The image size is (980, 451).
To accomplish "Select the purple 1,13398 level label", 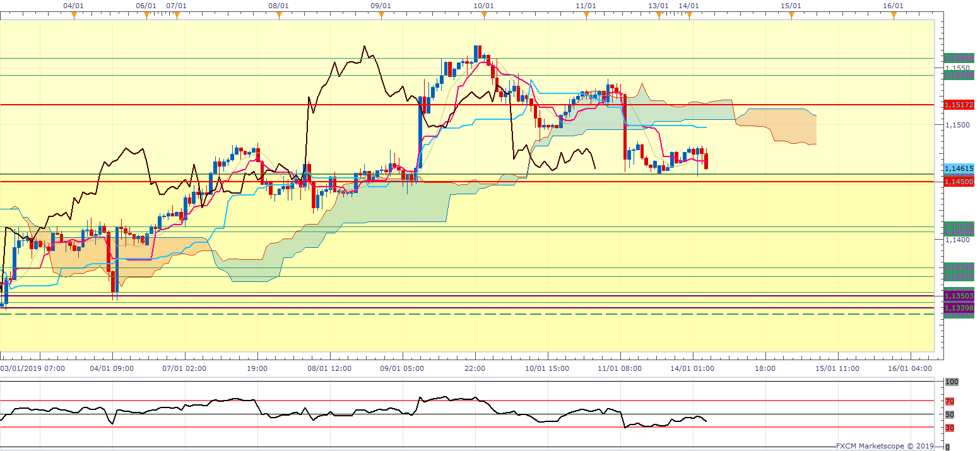I will [x=959, y=307].
